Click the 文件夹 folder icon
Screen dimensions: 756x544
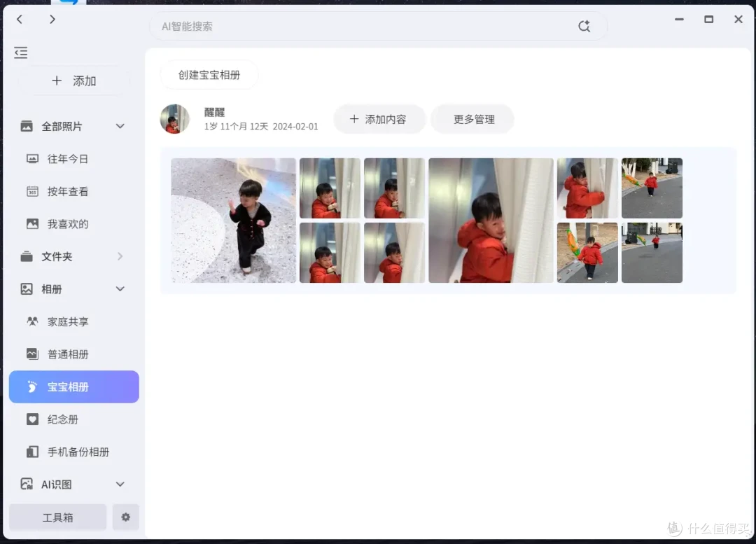click(27, 256)
